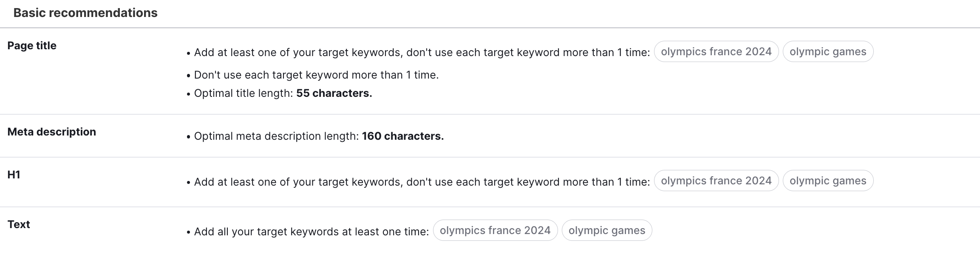The width and height of the screenshot is (980, 254).
Task: Click the Text row label
Action: pos(19,224)
